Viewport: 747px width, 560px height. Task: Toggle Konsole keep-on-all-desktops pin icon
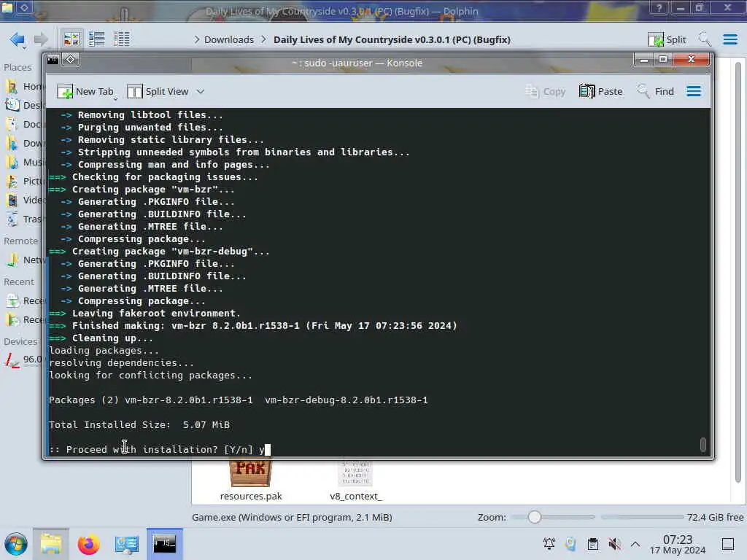pyautogui.click(x=71, y=60)
